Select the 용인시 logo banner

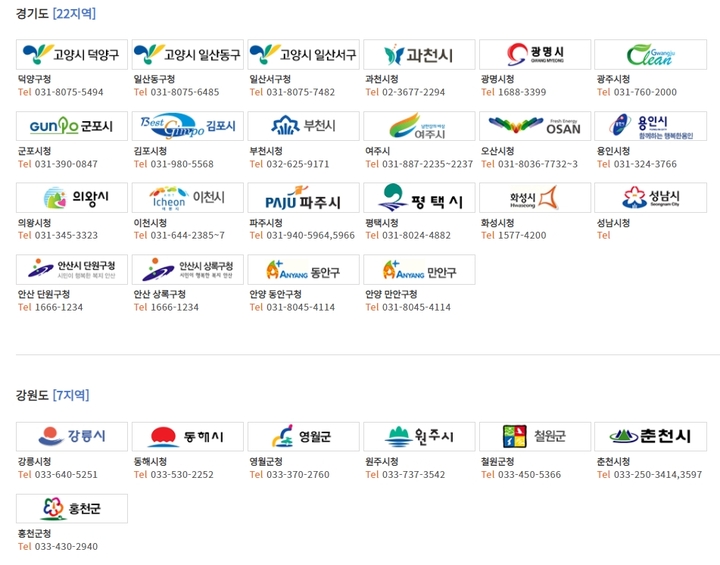pyautogui.click(x=651, y=126)
